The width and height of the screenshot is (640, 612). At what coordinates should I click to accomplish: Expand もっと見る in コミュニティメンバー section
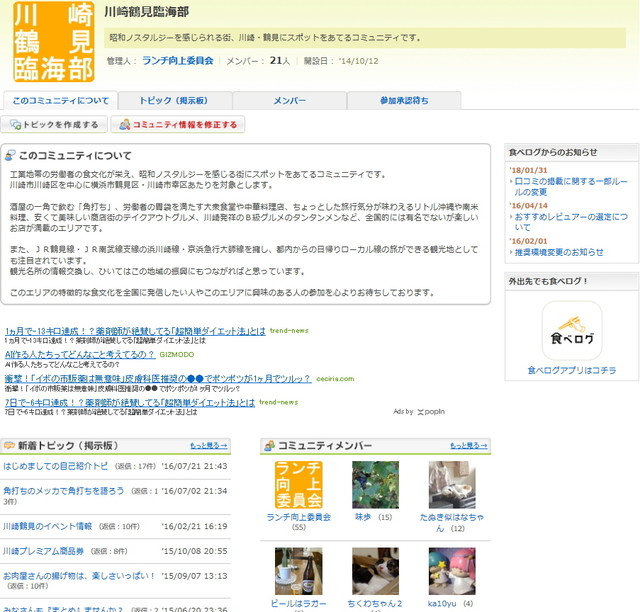[x=469, y=446]
